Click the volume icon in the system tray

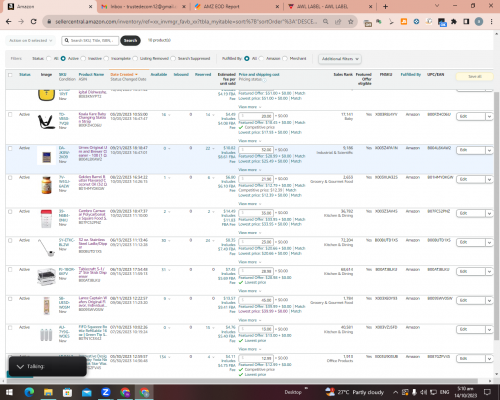click(x=423, y=392)
